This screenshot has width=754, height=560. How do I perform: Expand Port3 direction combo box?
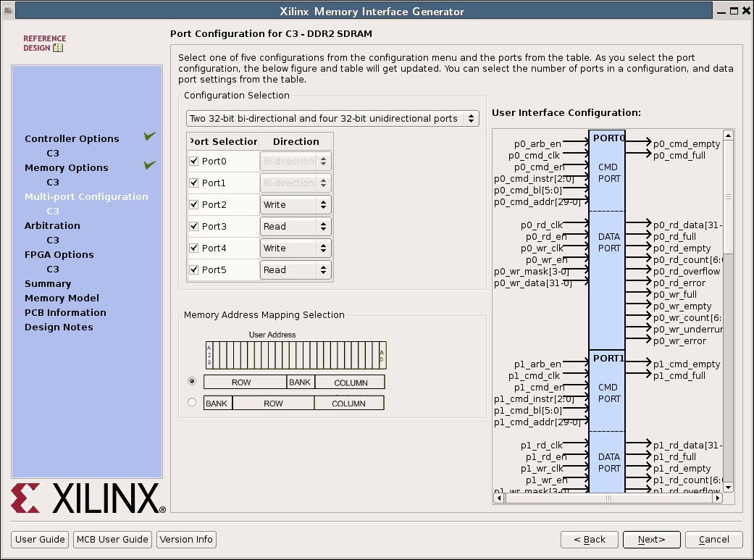point(296,227)
